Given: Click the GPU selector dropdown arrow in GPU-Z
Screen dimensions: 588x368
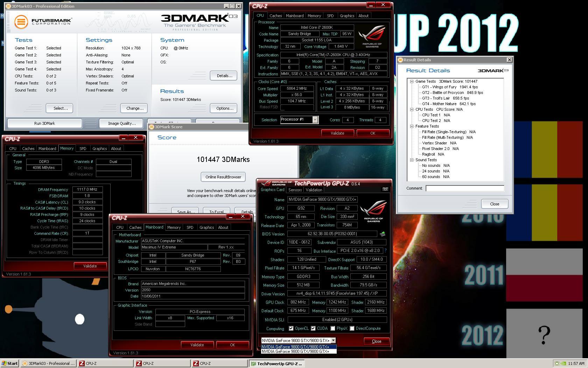Looking at the screenshot, I should [x=333, y=340].
